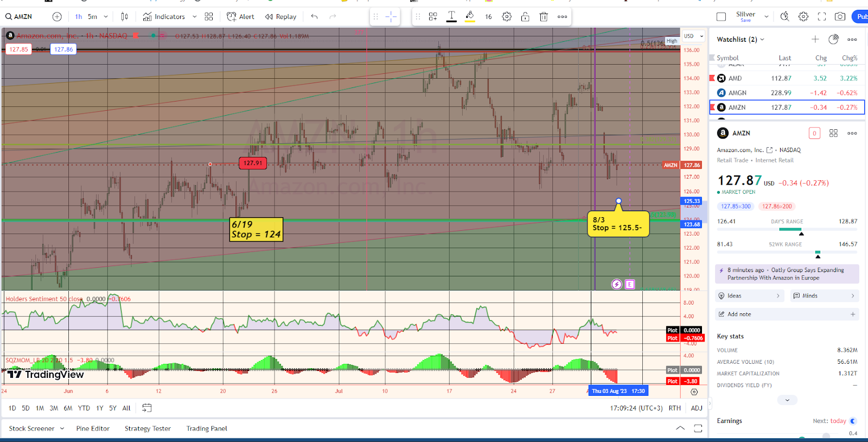The image size is (868, 442).
Task: Open chart settings gear icon
Action: click(x=803, y=17)
